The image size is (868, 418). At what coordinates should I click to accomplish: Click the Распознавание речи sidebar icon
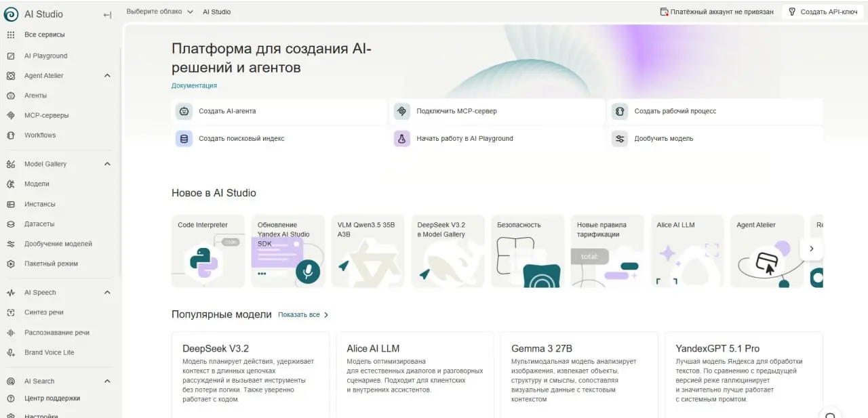(10, 333)
